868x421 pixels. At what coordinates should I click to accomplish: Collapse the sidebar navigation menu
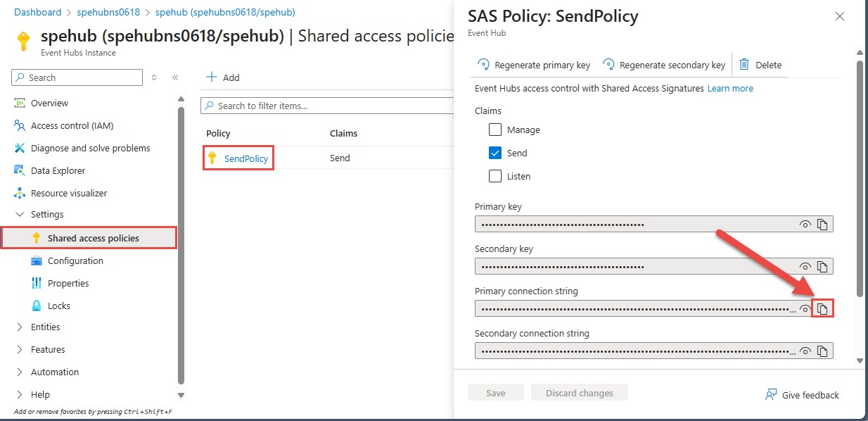point(175,77)
